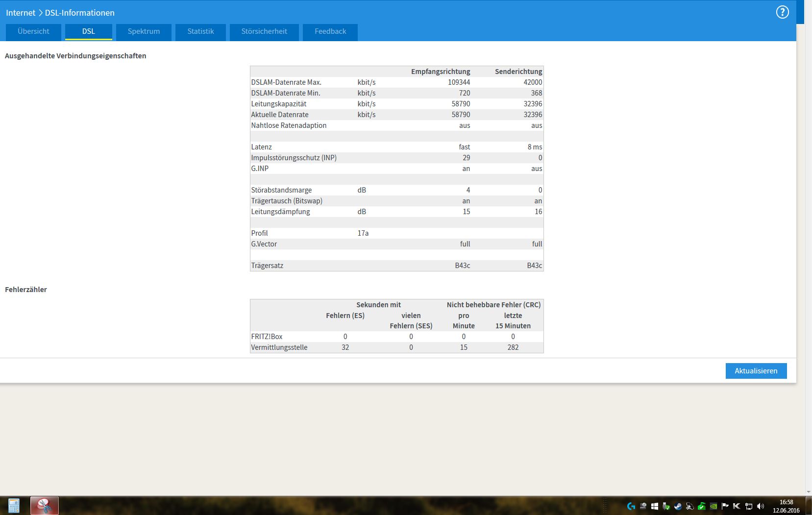812x515 pixels.
Task: Go to the Statistik tab
Action: (200, 31)
